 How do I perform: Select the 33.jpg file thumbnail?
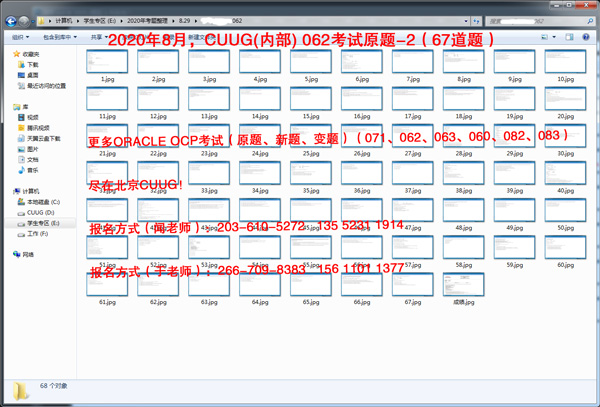209,173
